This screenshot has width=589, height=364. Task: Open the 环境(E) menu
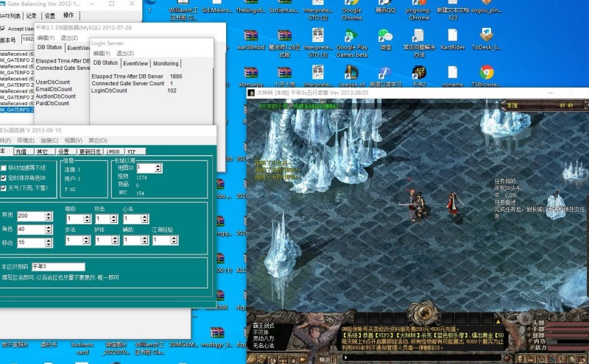tap(26, 140)
